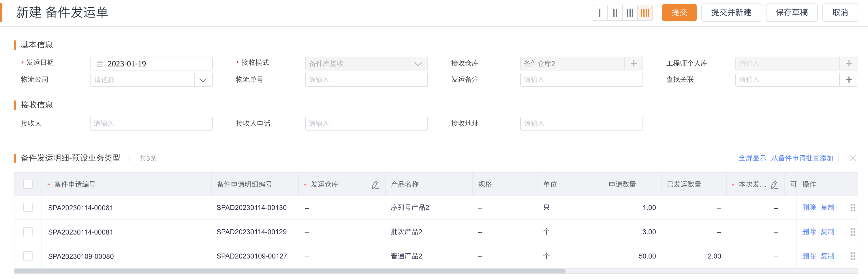This screenshot has width=868, height=279.
Task: Close the 备件发运明细 section with X icon
Action: [x=853, y=158]
